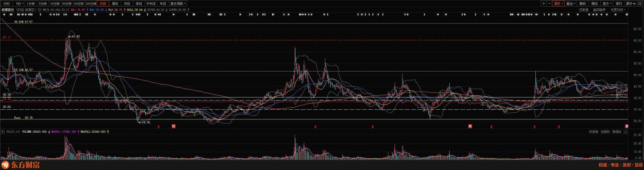Click the 24.36 low price label
Image resolution: width=644 pixels, height=170 pixels.
click(146, 122)
